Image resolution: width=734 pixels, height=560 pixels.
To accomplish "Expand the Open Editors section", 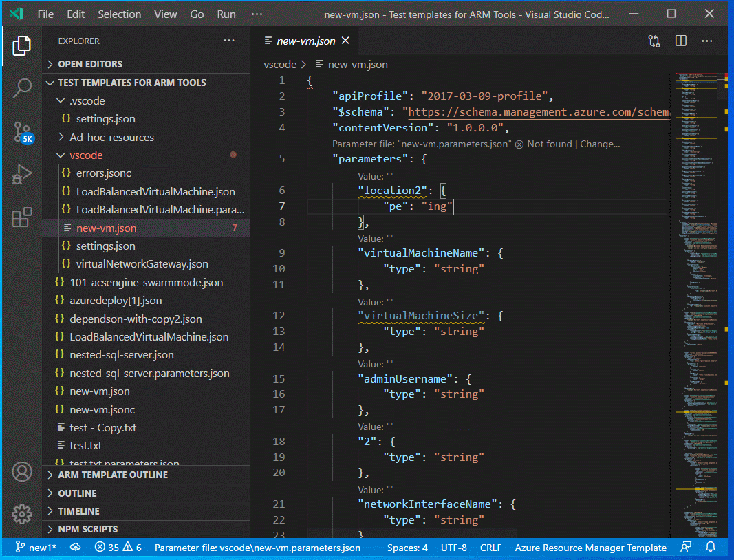I will tap(146, 64).
